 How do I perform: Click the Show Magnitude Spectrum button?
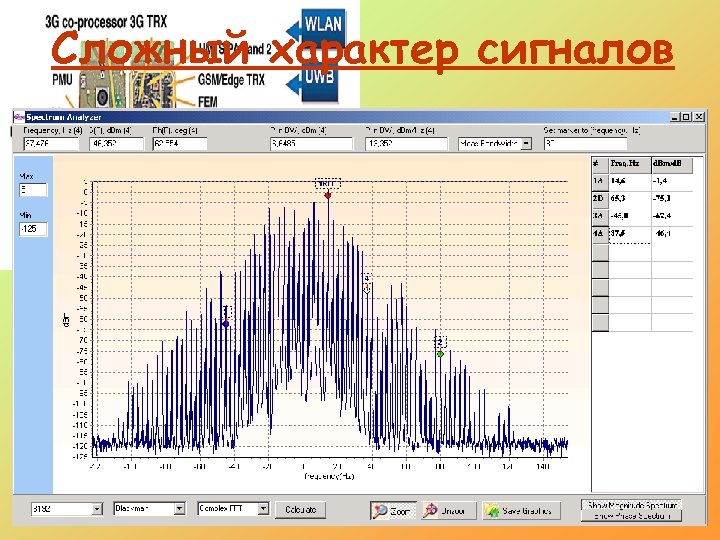pos(632,505)
